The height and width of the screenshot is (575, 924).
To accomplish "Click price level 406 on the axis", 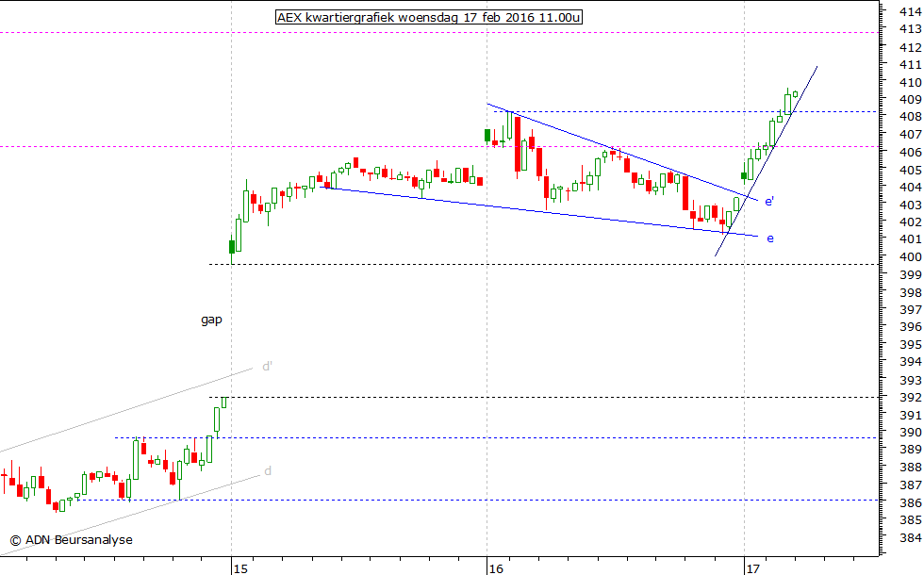I will point(911,152).
